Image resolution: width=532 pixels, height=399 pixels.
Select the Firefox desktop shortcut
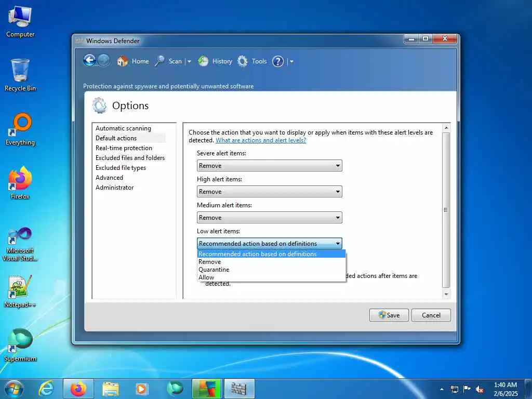click(20, 183)
